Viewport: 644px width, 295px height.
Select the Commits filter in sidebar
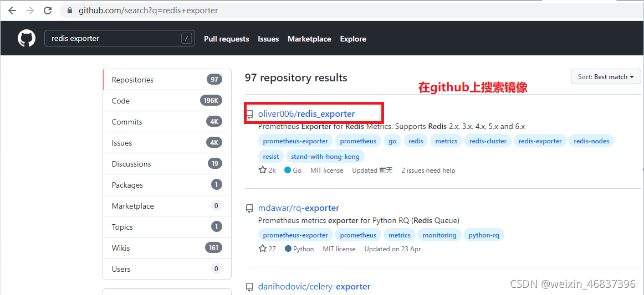tap(167, 122)
